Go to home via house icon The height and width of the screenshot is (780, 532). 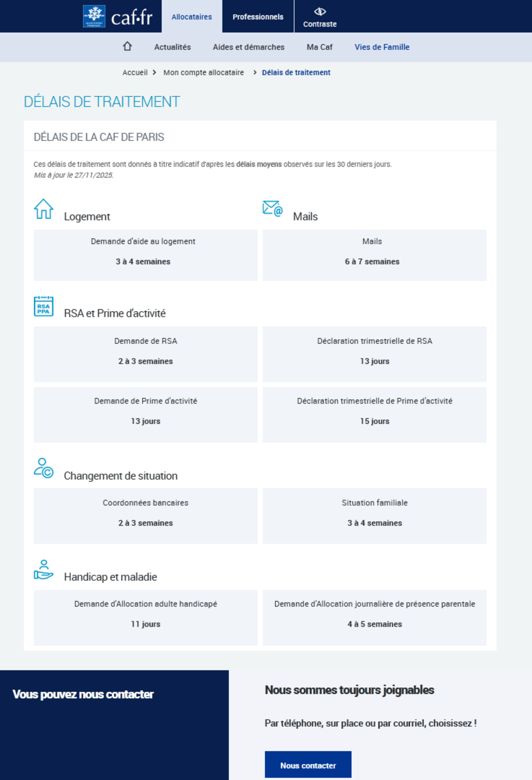(x=127, y=46)
